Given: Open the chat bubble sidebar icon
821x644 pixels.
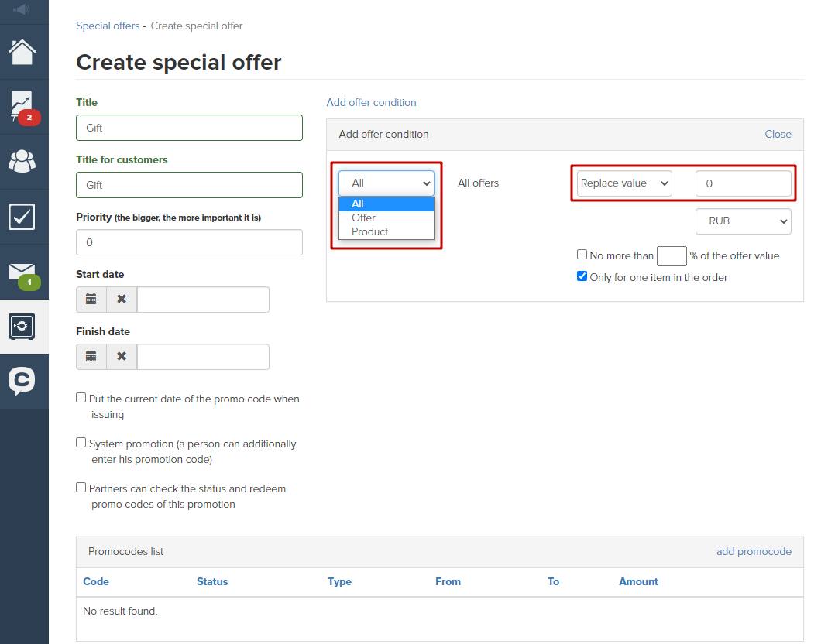Looking at the screenshot, I should click(22, 382).
